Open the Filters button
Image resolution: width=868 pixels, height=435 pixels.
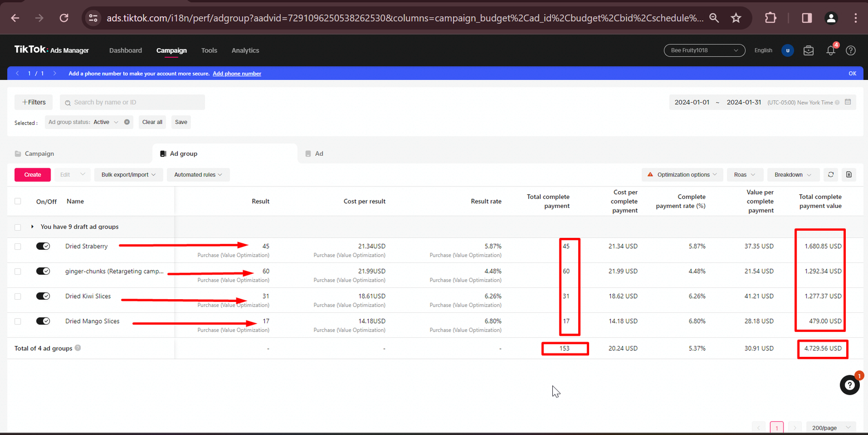(34, 102)
